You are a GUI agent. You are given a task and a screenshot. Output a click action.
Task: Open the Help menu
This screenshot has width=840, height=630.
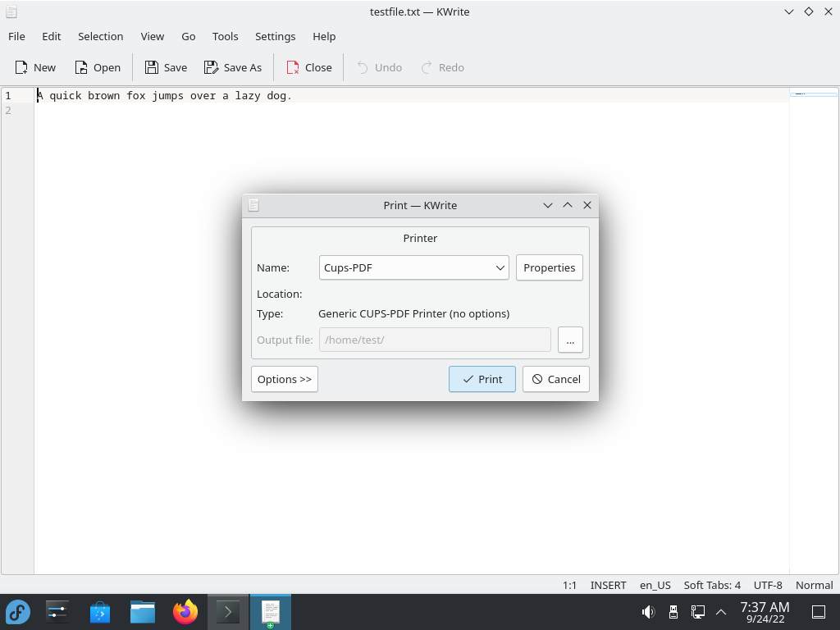click(324, 36)
